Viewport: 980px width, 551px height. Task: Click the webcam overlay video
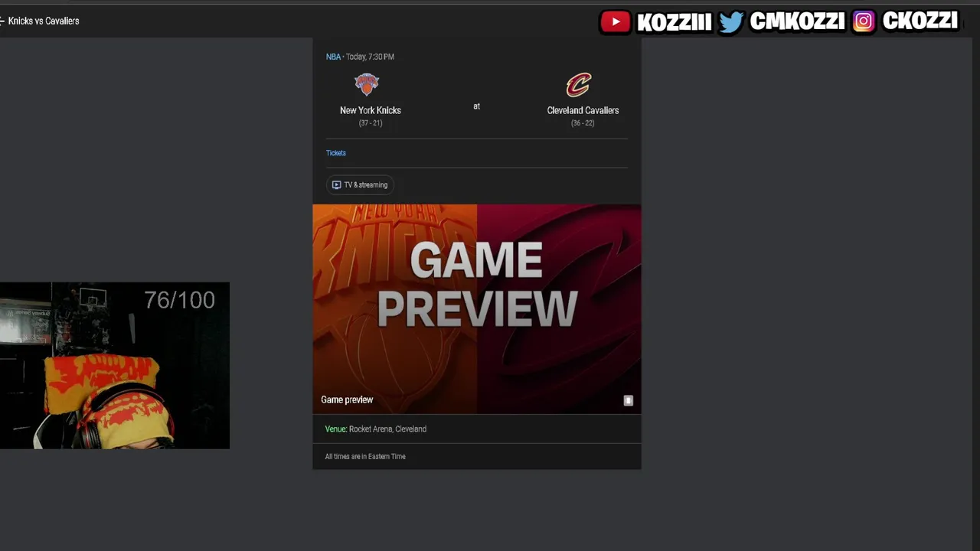pos(115,366)
